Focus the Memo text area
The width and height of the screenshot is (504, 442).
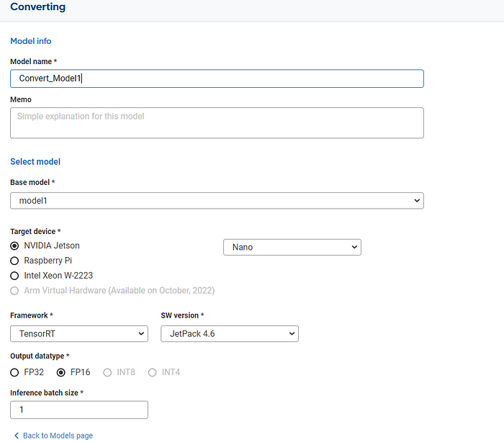pyautogui.click(x=217, y=122)
